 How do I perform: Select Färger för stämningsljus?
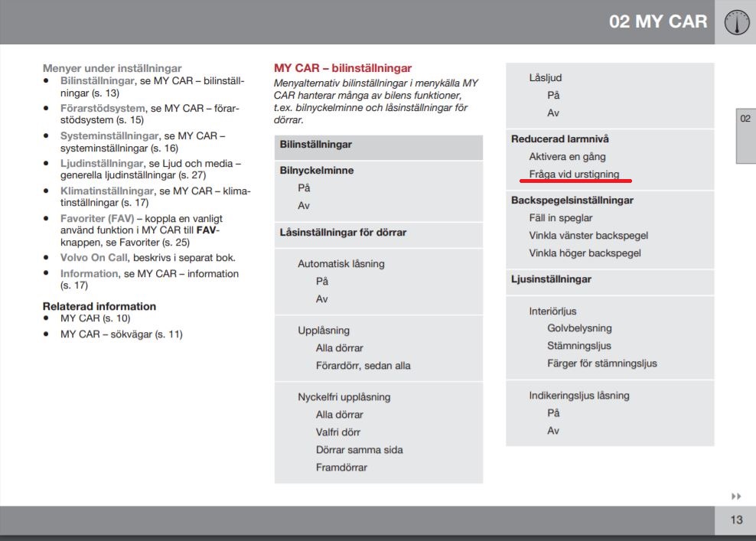601,363
